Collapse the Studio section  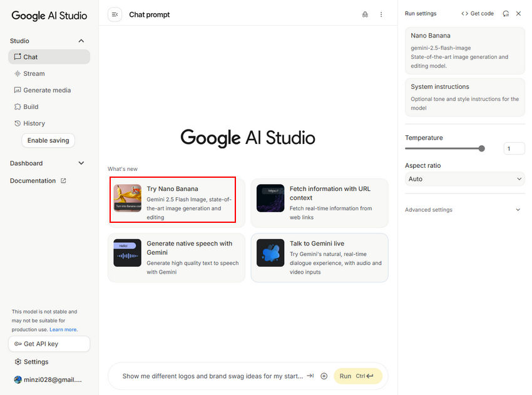point(81,41)
